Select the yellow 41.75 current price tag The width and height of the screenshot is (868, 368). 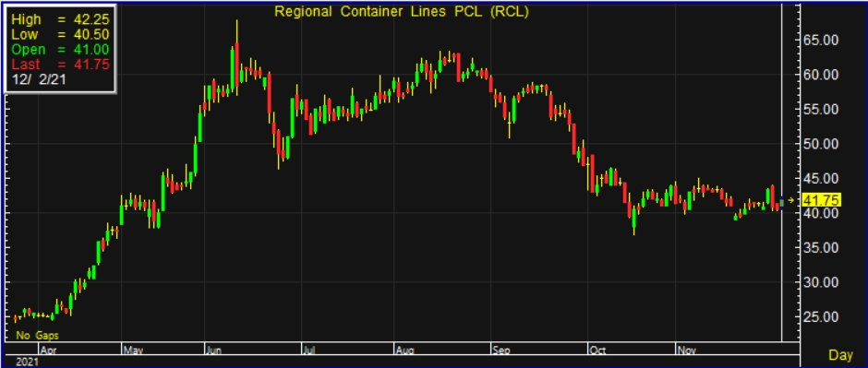pos(822,199)
